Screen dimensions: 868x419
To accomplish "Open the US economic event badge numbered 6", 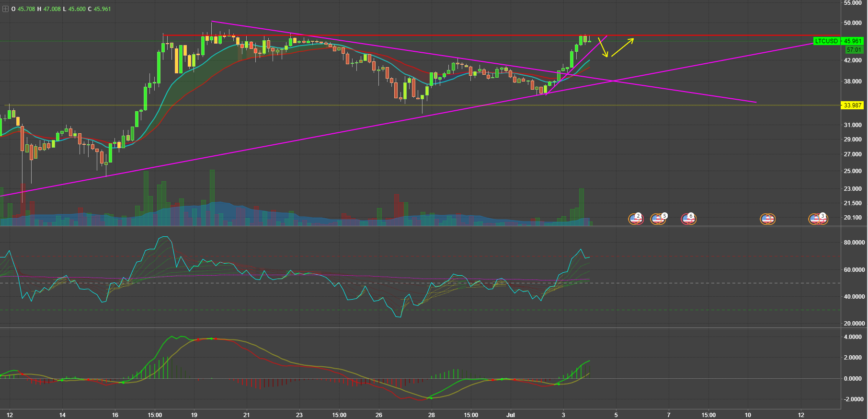I will coord(688,219).
